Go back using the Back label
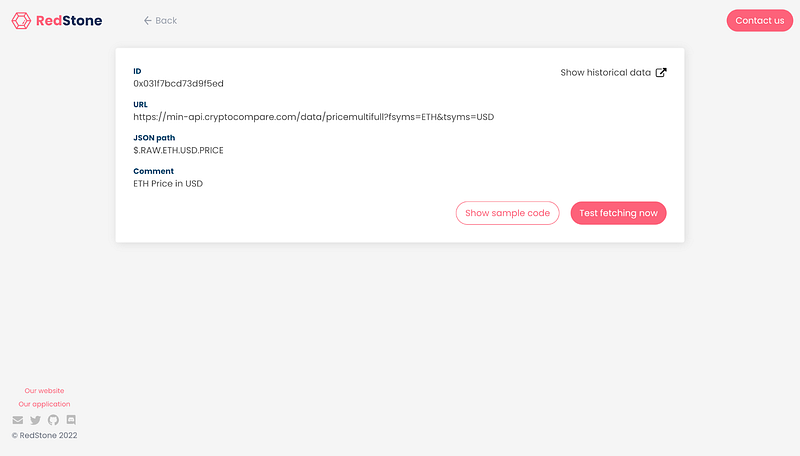This screenshot has width=800, height=456. click(x=166, y=20)
